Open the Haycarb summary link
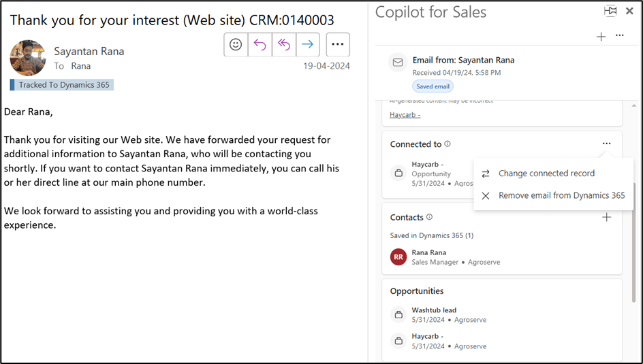 (405, 114)
